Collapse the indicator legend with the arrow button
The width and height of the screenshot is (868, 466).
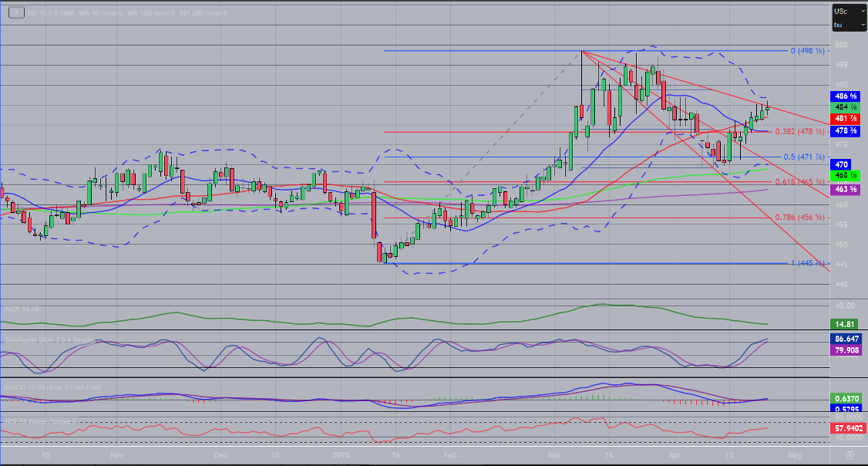[x=15, y=12]
